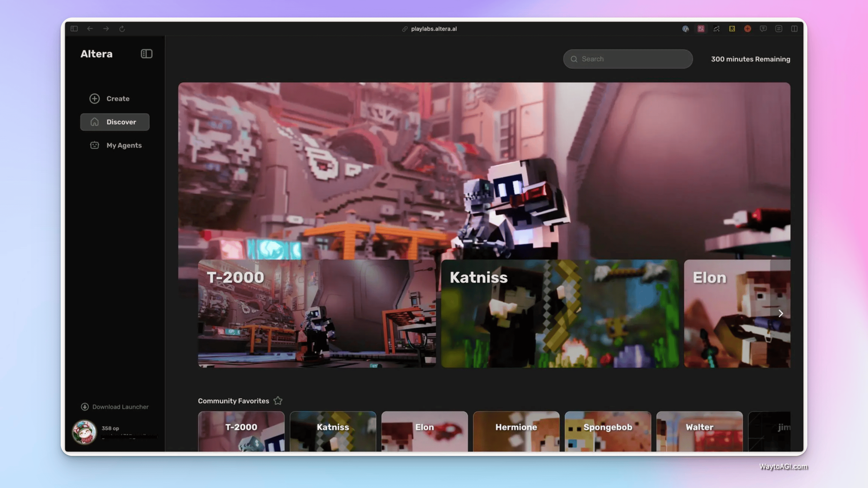The width and height of the screenshot is (868, 488).
Task: Click the user profile avatar
Action: coord(84,432)
